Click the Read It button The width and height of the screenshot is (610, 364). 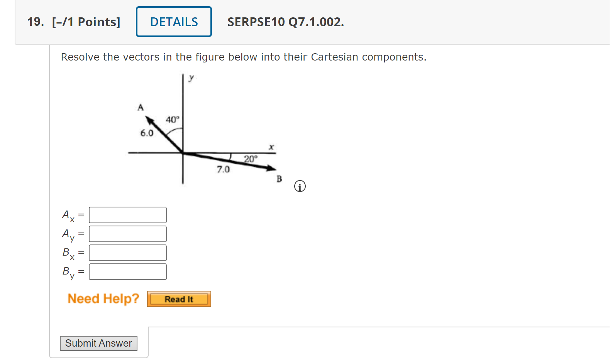click(179, 298)
